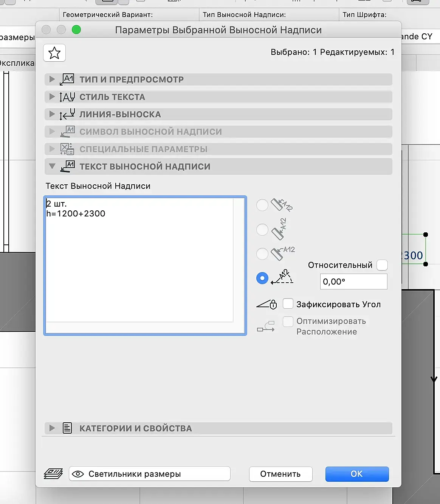
Task: Click the favorites star icon
Action: tap(54, 53)
